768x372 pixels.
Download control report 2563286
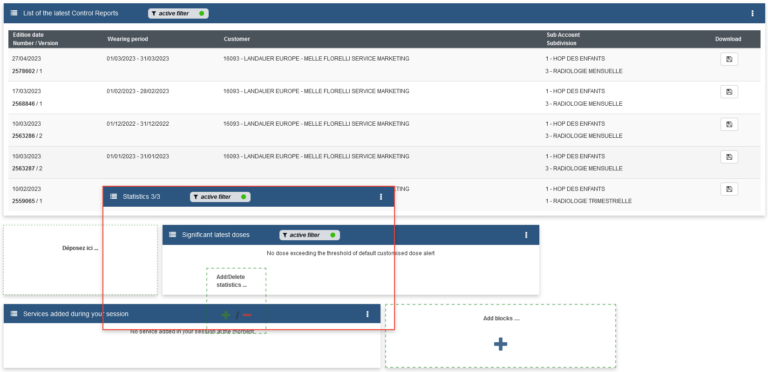[729, 124]
